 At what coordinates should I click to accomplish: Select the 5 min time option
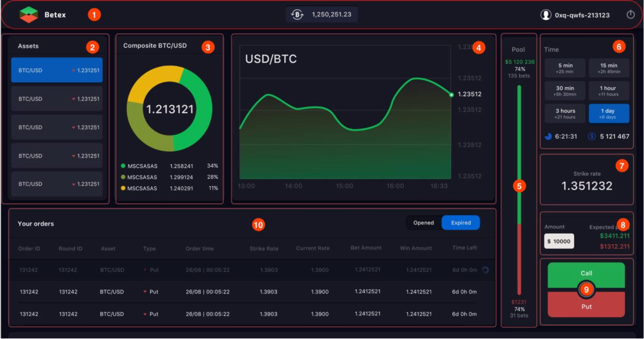565,68
